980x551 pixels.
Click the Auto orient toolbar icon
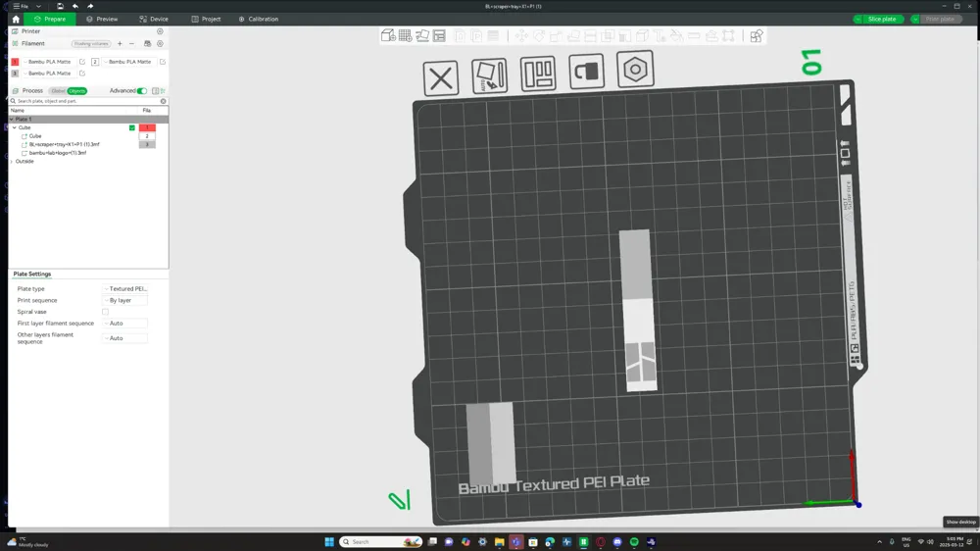coord(422,35)
